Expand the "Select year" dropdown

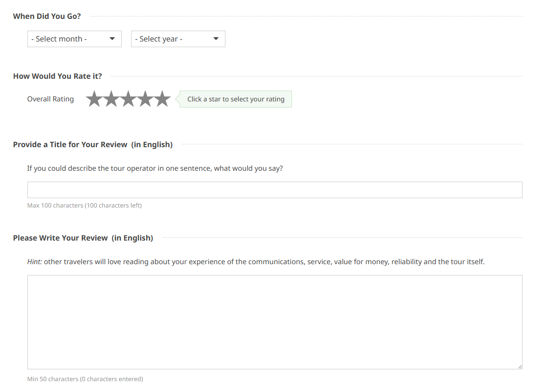[x=178, y=39]
